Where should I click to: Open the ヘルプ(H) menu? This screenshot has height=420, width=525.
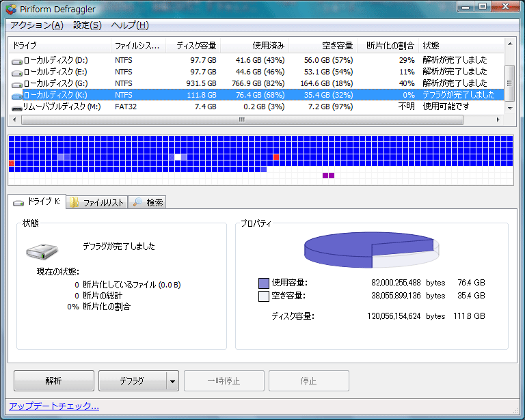click(130, 25)
